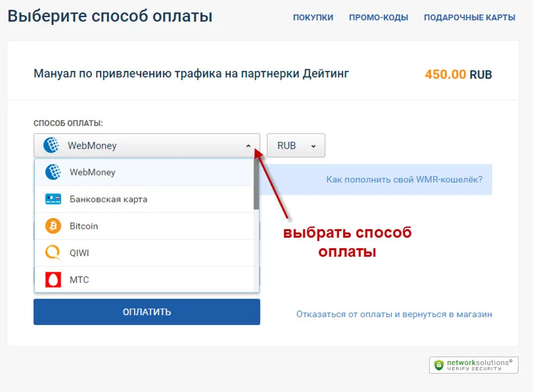Click the Network Solutions verify security badge
This screenshot has height=392, width=533.
click(473, 365)
